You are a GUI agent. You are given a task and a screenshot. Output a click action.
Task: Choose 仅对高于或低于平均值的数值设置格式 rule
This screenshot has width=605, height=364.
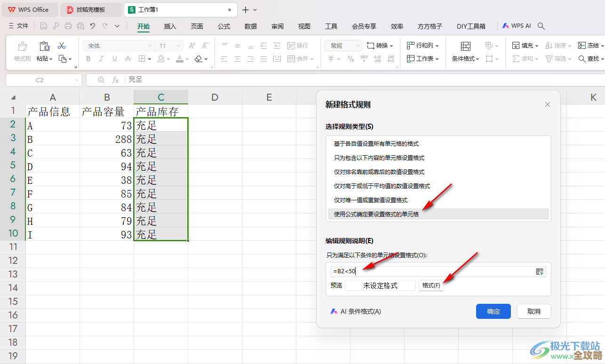(381, 186)
